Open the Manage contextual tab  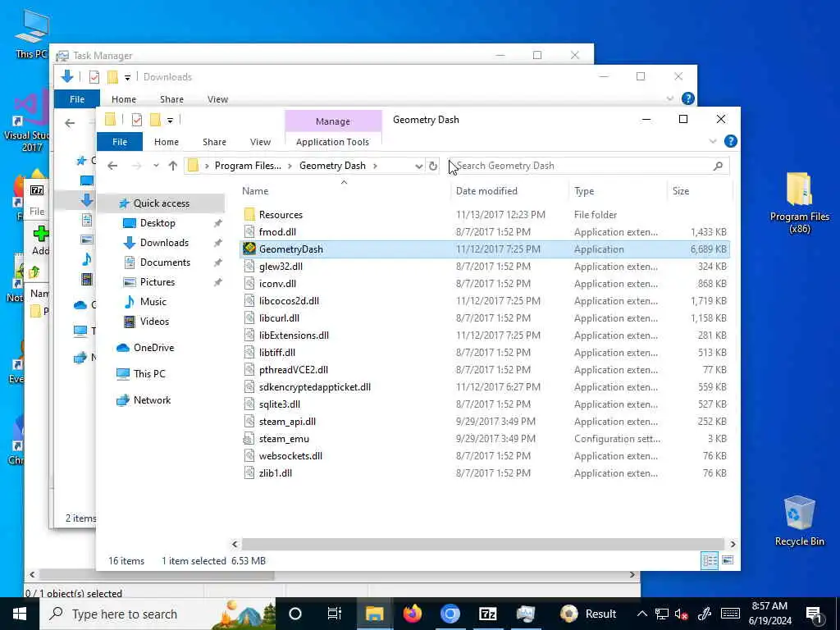[333, 121]
